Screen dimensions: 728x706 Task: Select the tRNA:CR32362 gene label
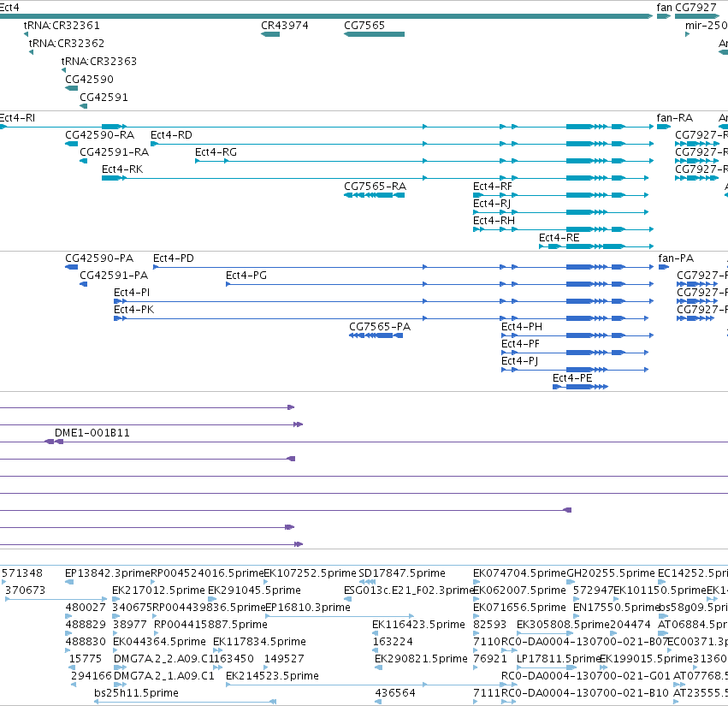click(67, 43)
